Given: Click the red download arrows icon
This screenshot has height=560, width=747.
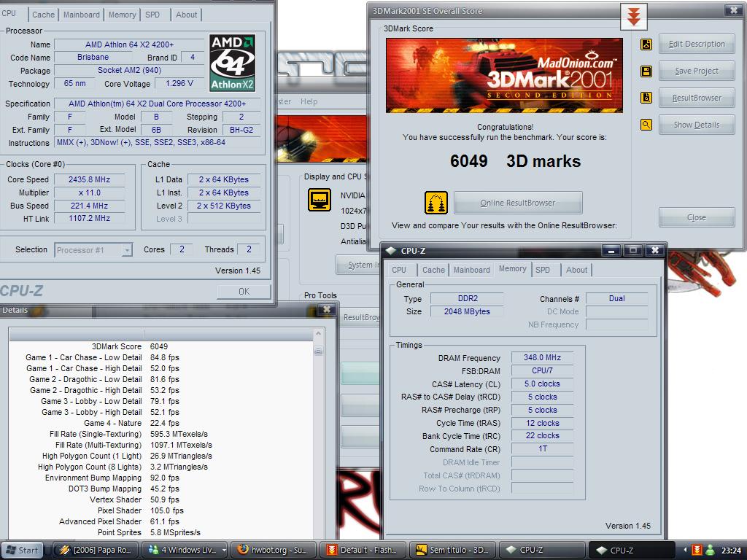Looking at the screenshot, I should point(634,17).
